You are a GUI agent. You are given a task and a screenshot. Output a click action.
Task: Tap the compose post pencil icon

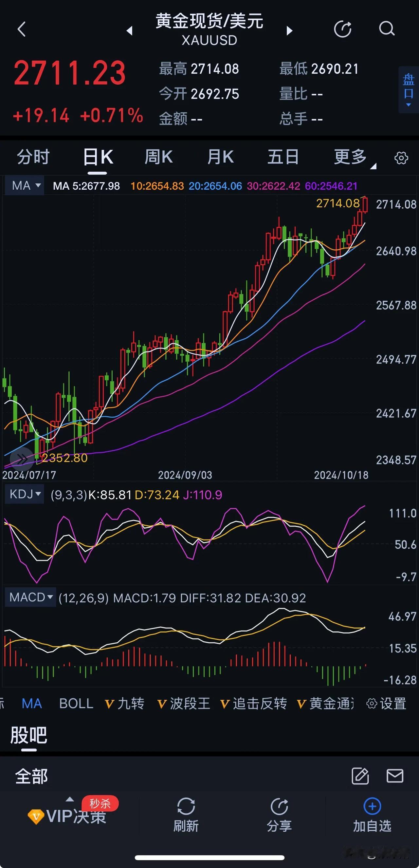360,776
